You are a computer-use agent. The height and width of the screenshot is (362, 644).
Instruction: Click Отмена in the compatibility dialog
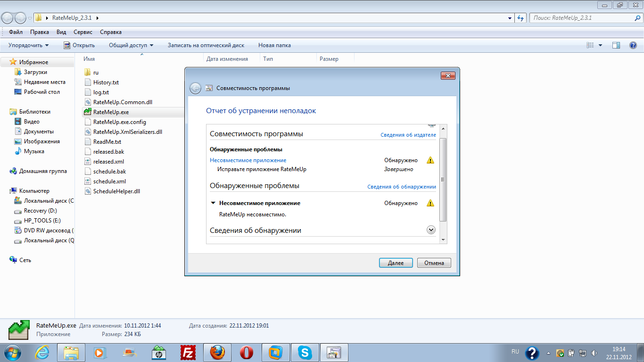[434, 263]
